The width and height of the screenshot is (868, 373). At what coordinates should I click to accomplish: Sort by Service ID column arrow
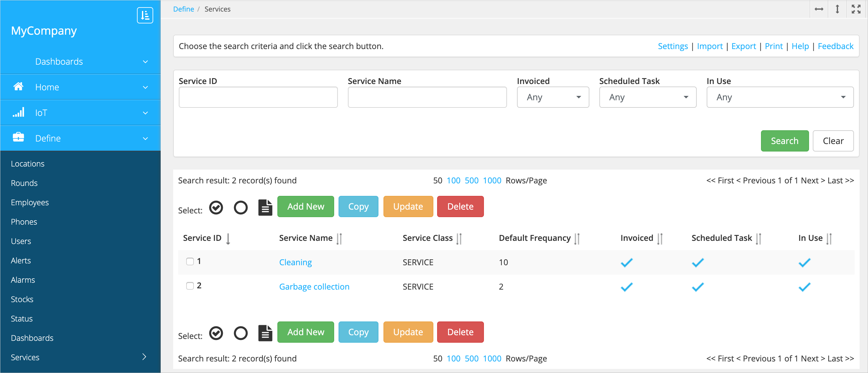[x=228, y=238]
